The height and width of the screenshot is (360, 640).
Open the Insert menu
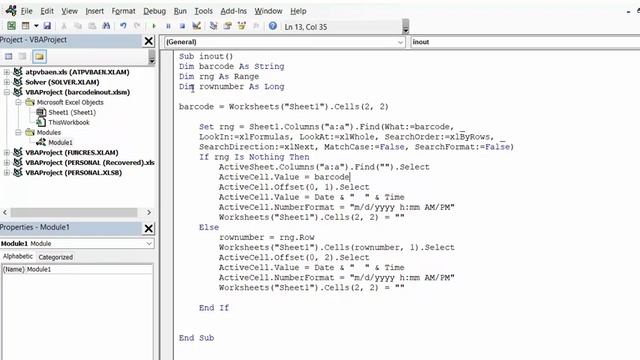[94, 11]
